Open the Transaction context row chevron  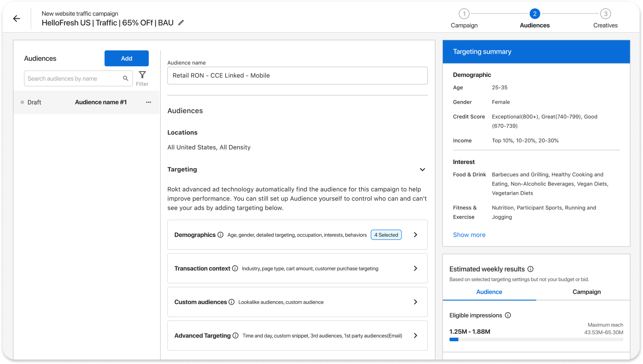click(x=415, y=268)
